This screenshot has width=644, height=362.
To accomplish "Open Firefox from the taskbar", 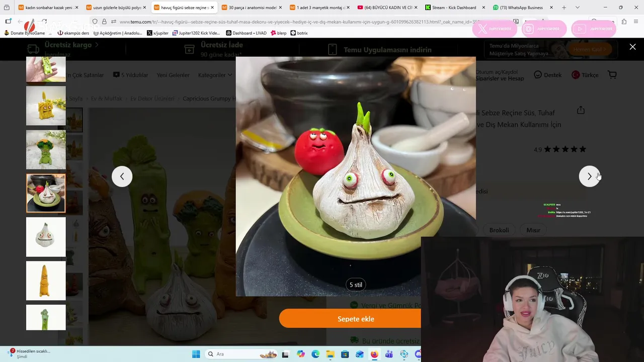I will click(x=374, y=354).
